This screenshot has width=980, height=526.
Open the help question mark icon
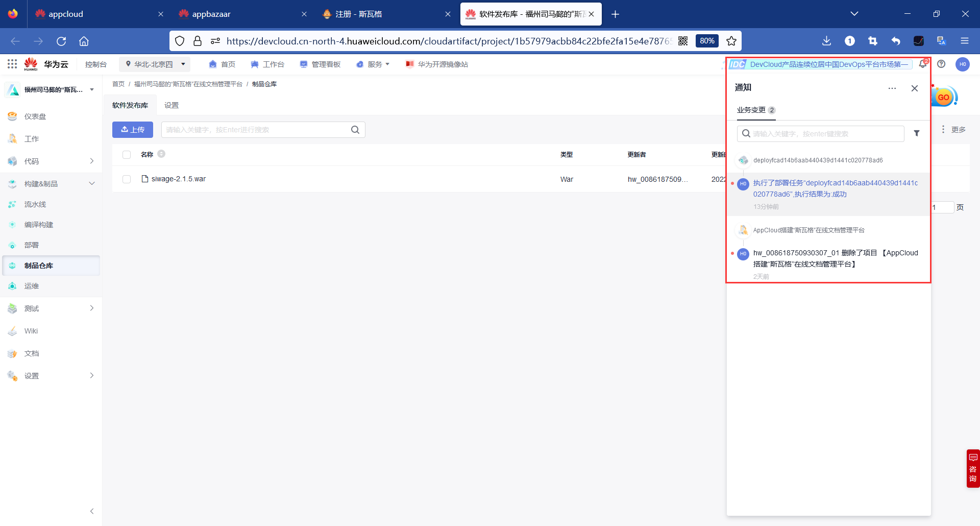coord(941,64)
